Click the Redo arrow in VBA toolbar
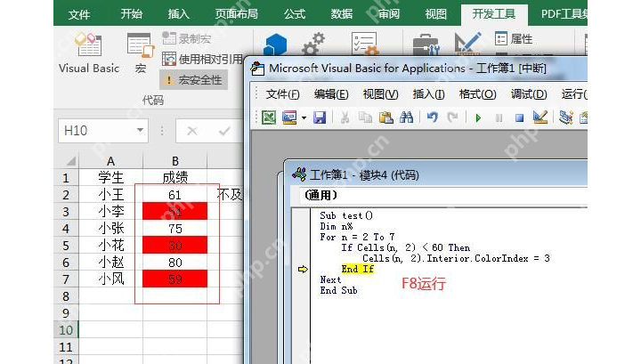This screenshot has height=364, width=641. point(452,117)
